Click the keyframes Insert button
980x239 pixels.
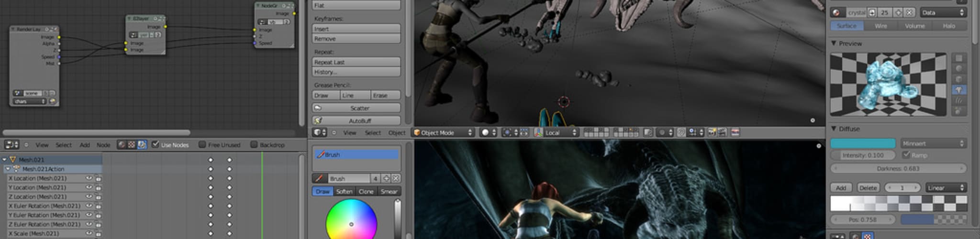coord(356,29)
